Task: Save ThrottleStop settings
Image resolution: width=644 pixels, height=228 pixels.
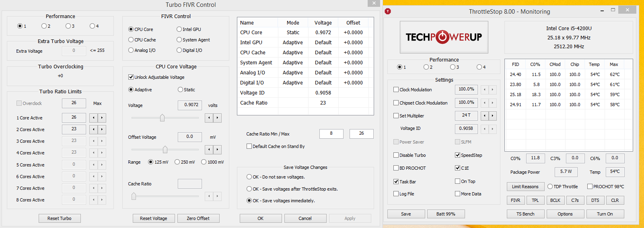Action: [406, 214]
